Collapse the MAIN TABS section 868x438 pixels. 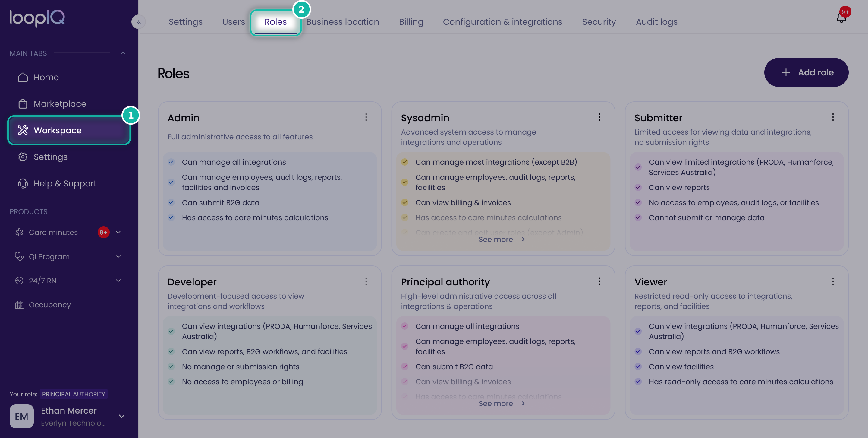(x=123, y=53)
